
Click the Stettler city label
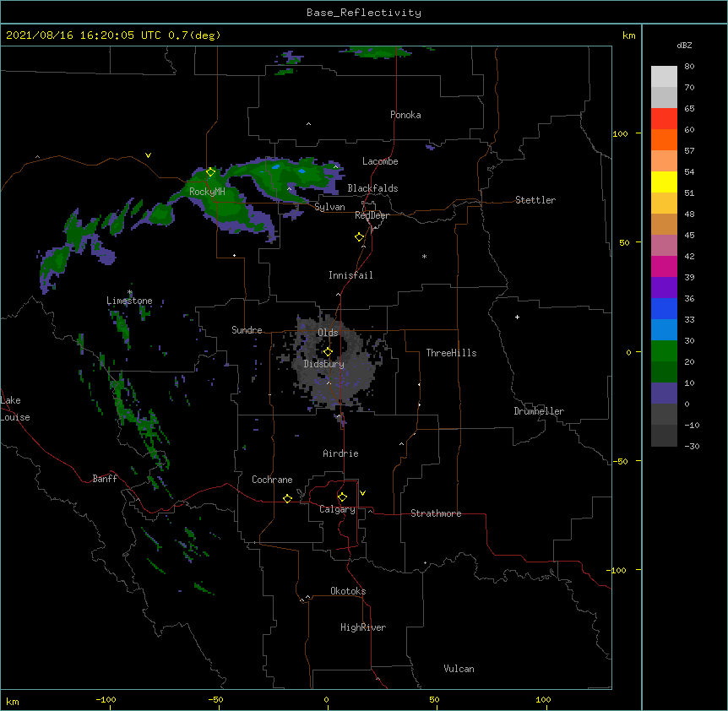pyautogui.click(x=535, y=200)
